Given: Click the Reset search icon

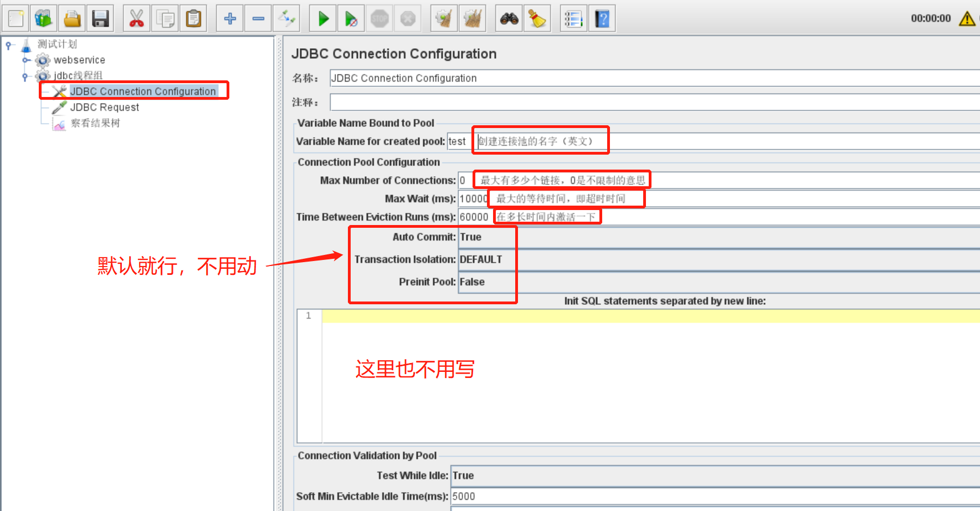Looking at the screenshot, I should tap(537, 18).
